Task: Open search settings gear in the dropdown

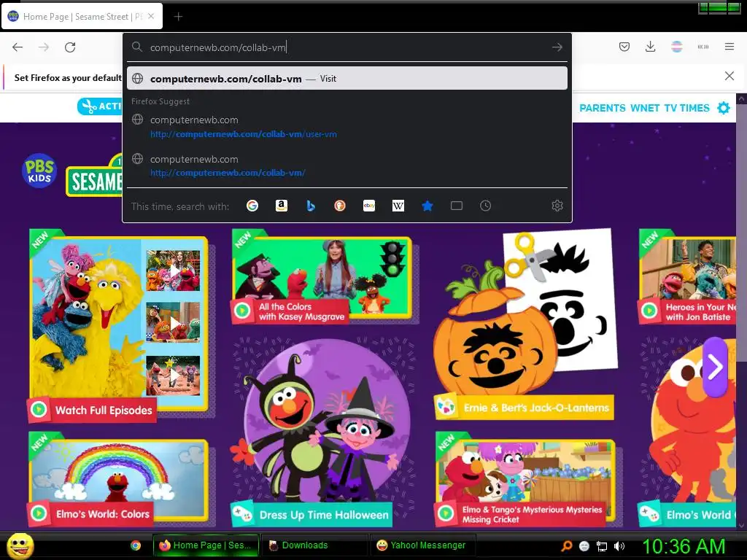Action: coord(557,206)
